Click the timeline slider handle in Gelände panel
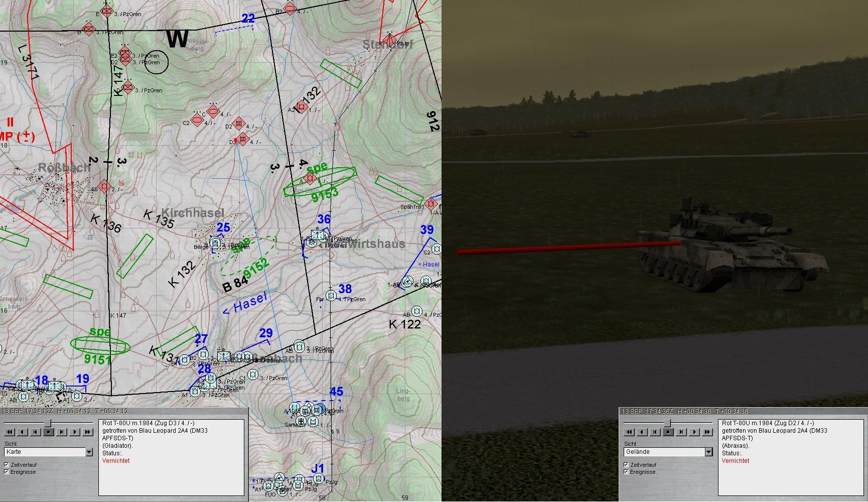868x502 pixels. (x=667, y=424)
